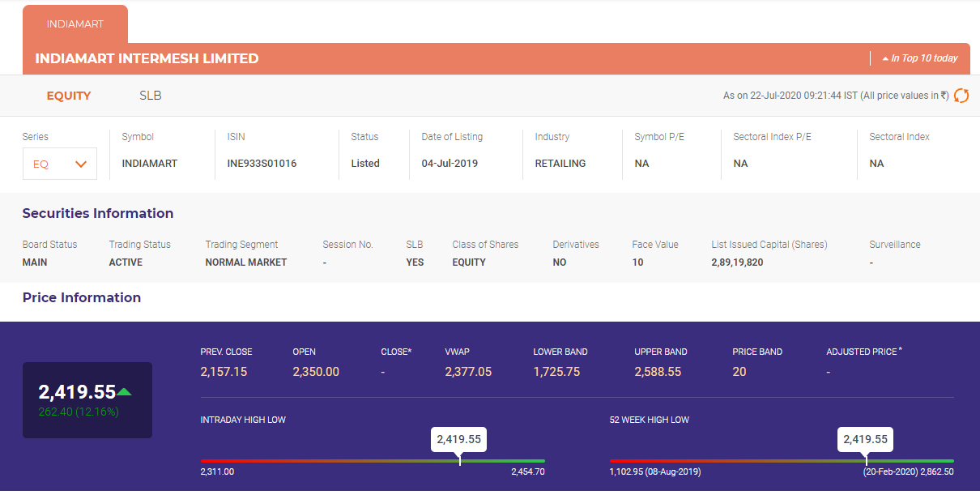
Task: Switch to the SLB tab
Action: [x=151, y=96]
